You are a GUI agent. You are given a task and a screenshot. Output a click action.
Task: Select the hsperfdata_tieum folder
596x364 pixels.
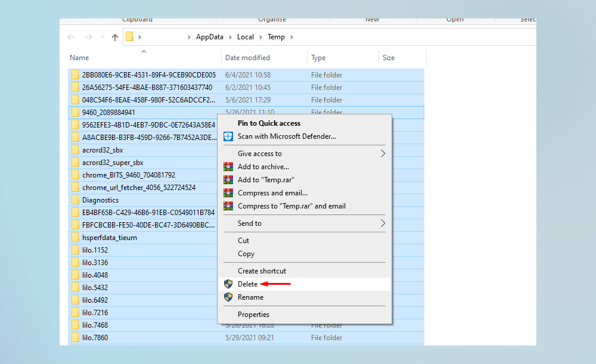(x=109, y=238)
